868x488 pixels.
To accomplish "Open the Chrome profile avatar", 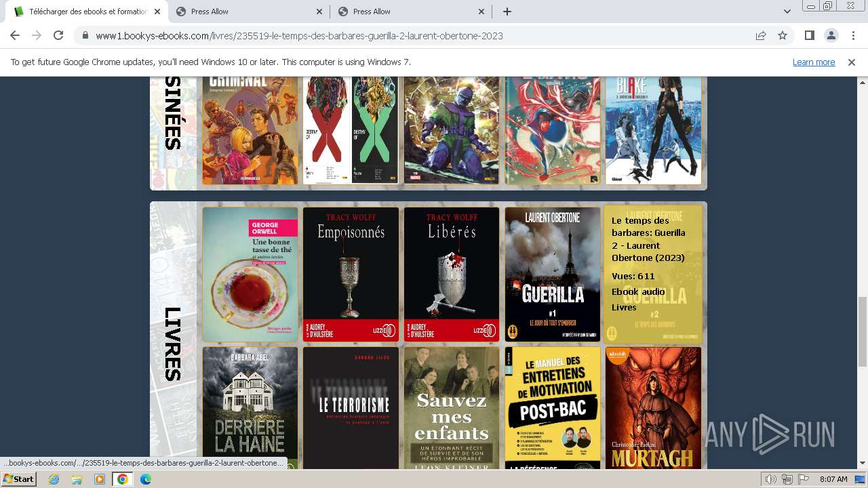I will tap(831, 36).
